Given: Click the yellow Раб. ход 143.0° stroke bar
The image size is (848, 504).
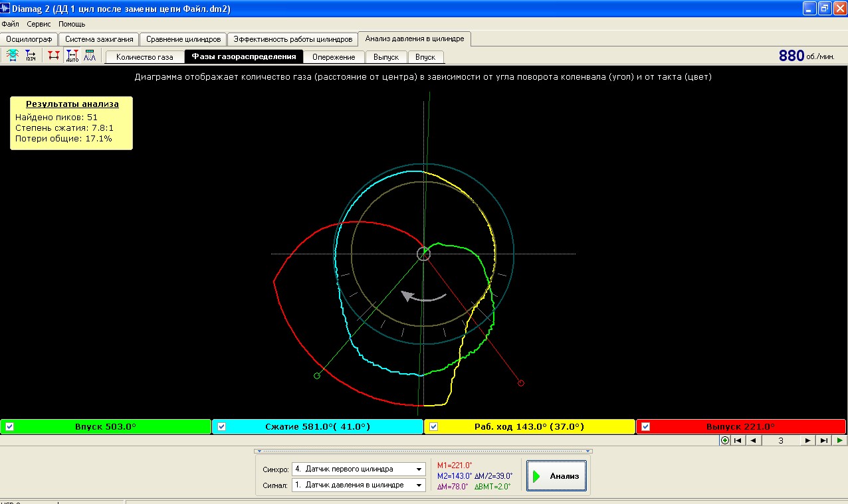Looking at the screenshot, I should coord(530,427).
